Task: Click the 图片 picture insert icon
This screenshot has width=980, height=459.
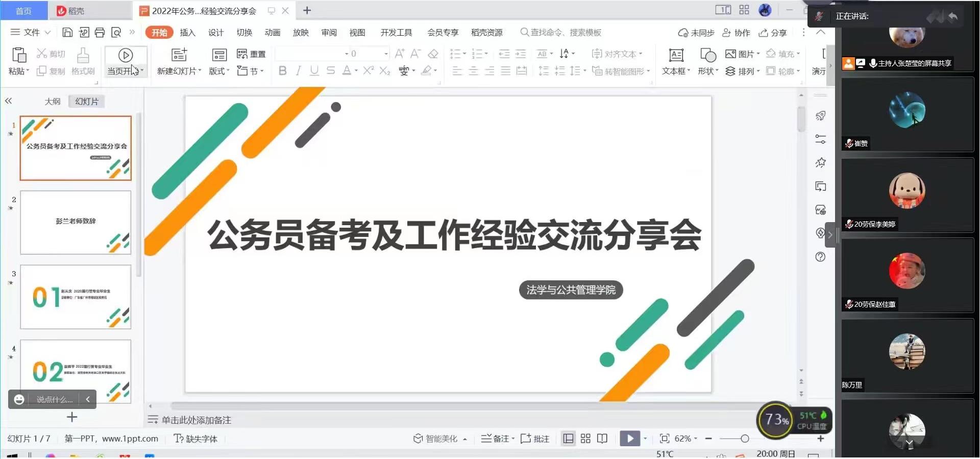Action: coord(730,54)
